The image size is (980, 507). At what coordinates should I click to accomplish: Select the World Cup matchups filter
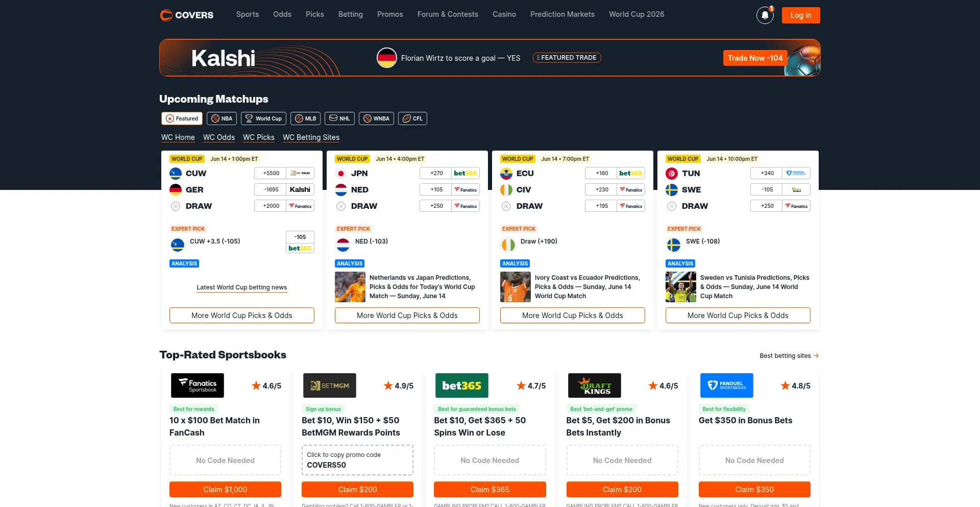[263, 118]
